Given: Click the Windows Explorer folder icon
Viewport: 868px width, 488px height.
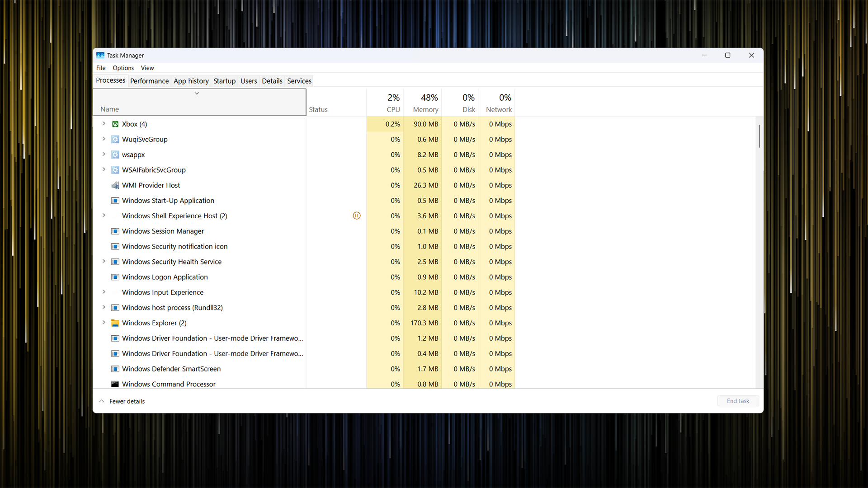Looking at the screenshot, I should click(x=115, y=323).
